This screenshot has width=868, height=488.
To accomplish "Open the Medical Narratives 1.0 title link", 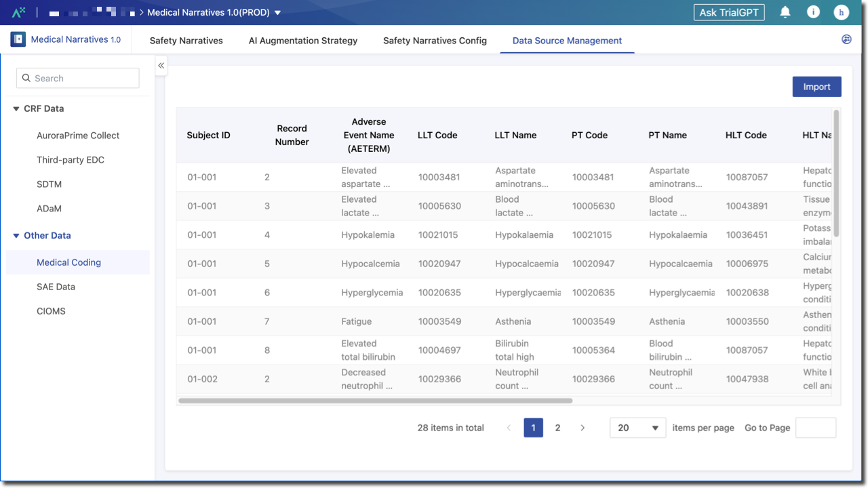I will pyautogui.click(x=76, y=39).
